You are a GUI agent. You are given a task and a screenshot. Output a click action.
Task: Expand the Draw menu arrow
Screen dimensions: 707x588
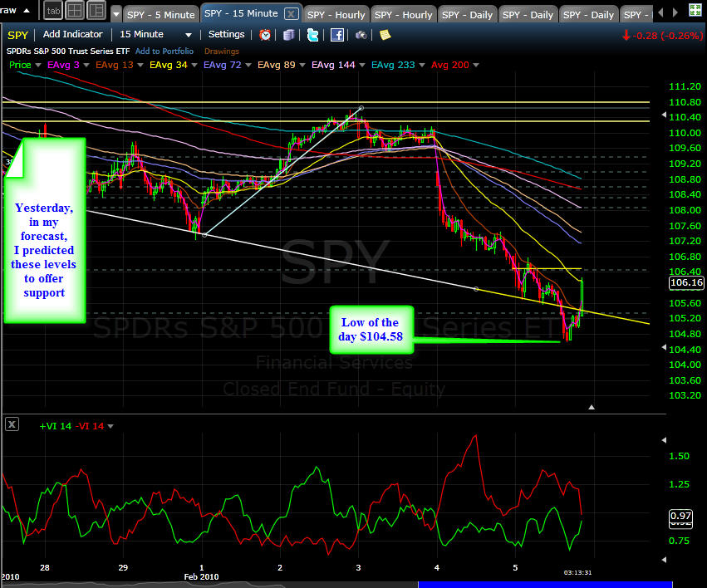tap(27, 10)
